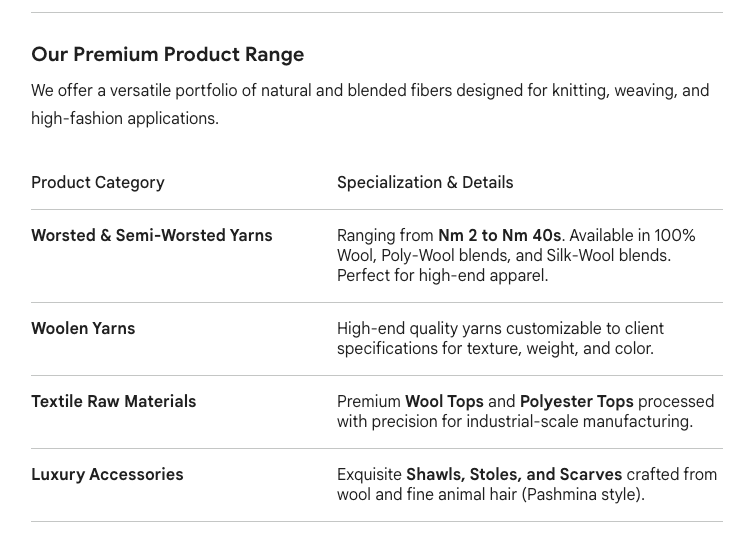Image resolution: width=749 pixels, height=539 pixels.
Task: Click the bold "Shawls, Stoles, and Scarves" text
Action: pyautogui.click(x=514, y=475)
